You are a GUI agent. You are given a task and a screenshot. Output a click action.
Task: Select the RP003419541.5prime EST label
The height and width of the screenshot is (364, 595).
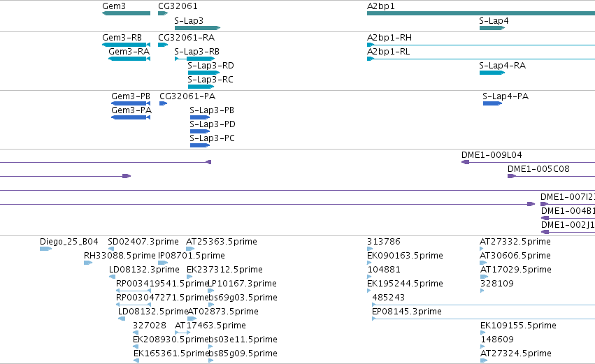pyautogui.click(x=162, y=284)
